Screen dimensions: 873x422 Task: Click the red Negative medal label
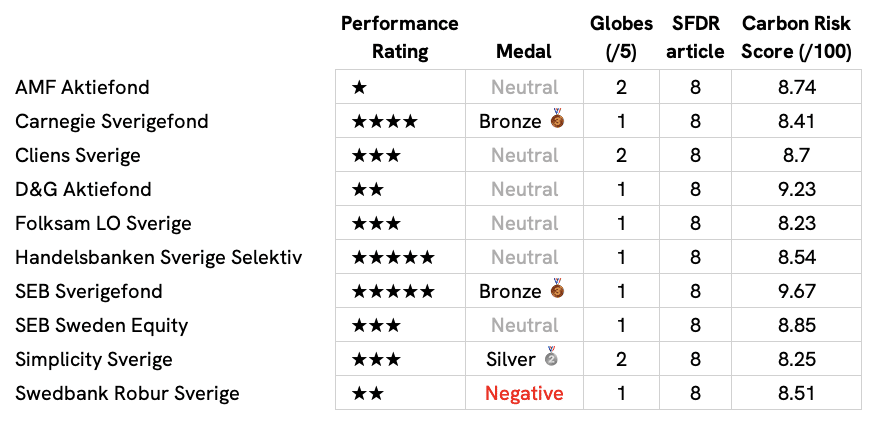(x=524, y=394)
